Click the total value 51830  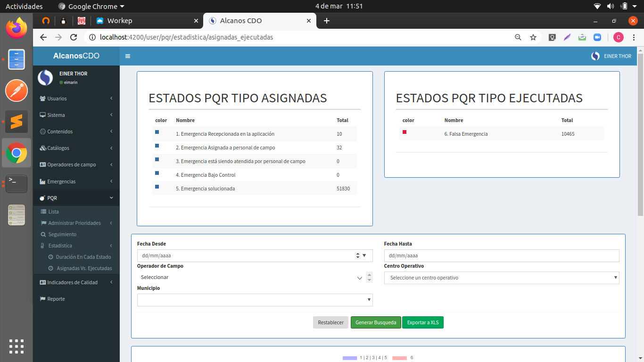tap(343, 189)
